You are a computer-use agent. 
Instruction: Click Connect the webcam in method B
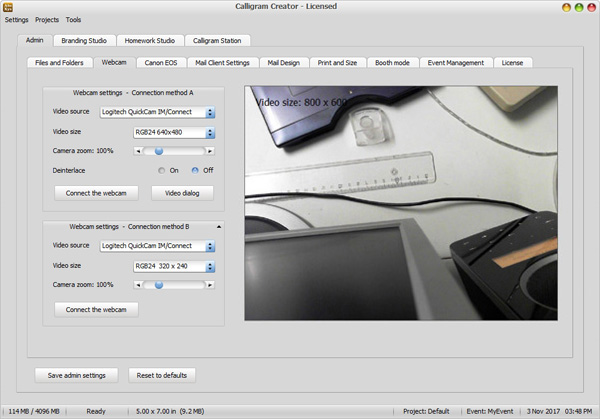click(x=96, y=310)
